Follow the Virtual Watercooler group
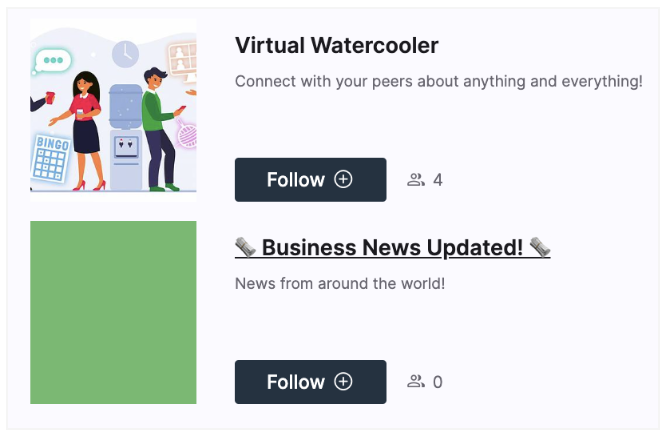This screenshot has width=666, height=436. [310, 180]
